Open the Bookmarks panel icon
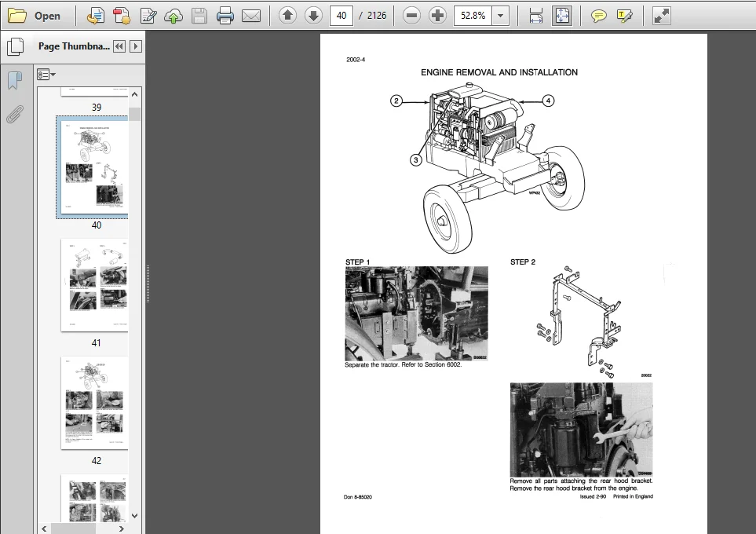 pos(15,81)
